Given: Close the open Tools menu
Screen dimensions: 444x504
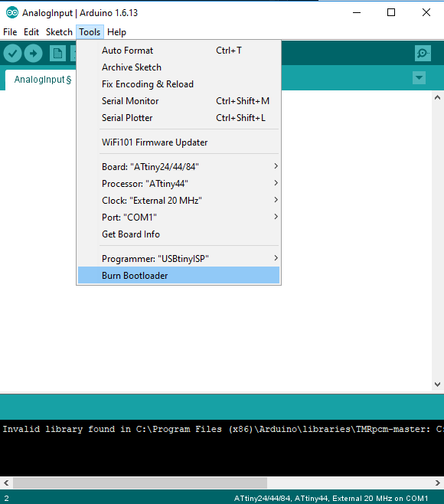Looking at the screenshot, I should (x=90, y=32).
